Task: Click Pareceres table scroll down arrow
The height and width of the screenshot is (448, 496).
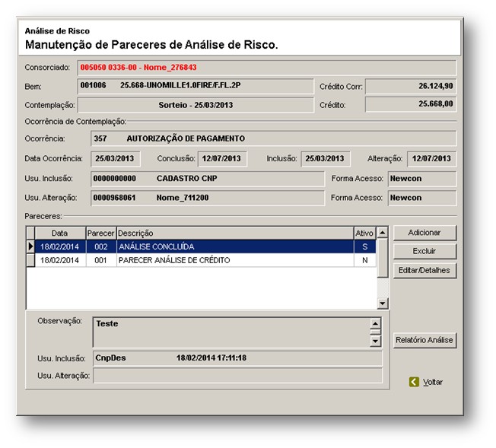Action: 383,303
